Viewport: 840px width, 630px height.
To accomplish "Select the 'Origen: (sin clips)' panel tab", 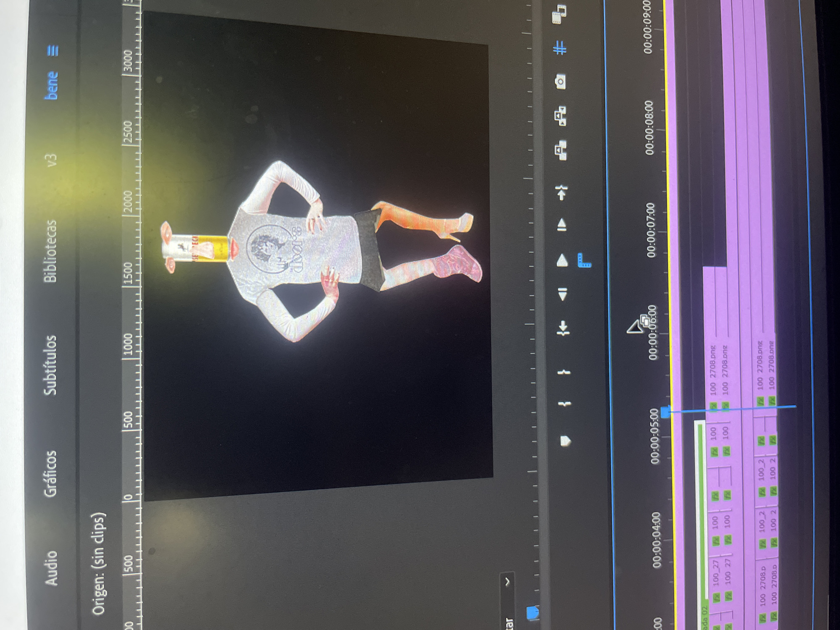I will (x=98, y=564).
